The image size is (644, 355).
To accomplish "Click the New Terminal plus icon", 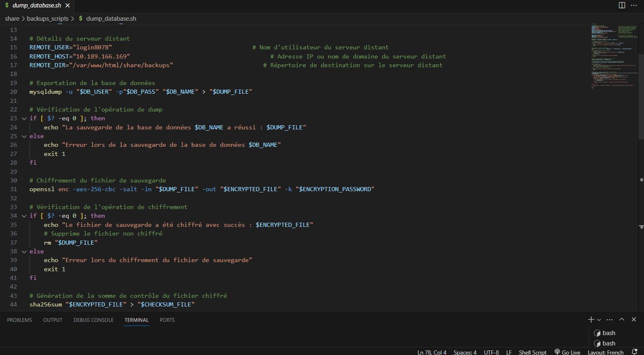I will [x=591, y=319].
